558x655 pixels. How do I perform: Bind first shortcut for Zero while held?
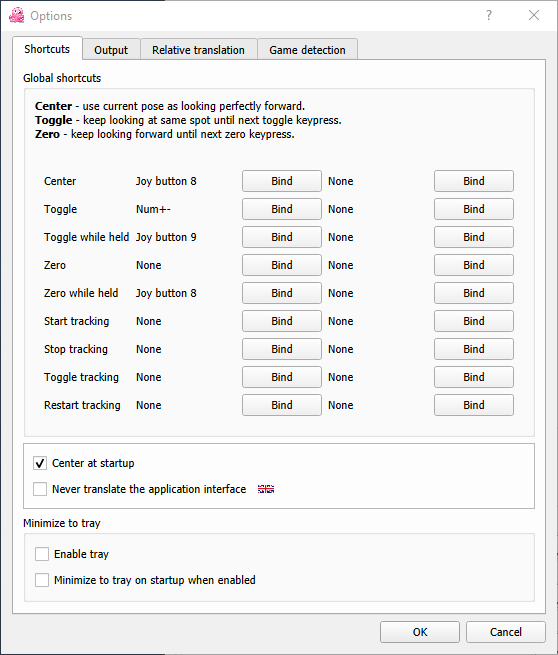282,293
